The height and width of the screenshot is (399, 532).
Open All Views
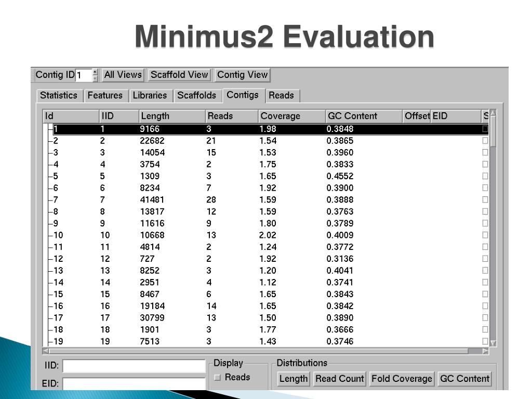pyautogui.click(x=123, y=75)
